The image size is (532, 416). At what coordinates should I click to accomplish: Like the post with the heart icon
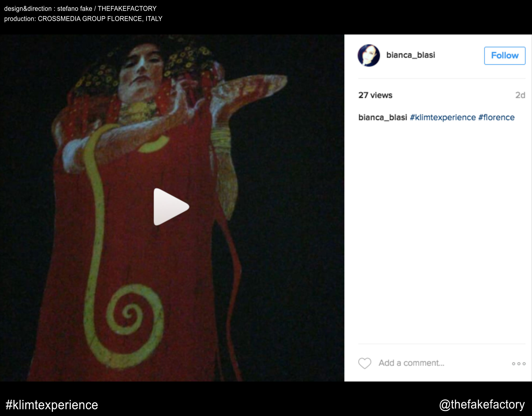click(365, 363)
